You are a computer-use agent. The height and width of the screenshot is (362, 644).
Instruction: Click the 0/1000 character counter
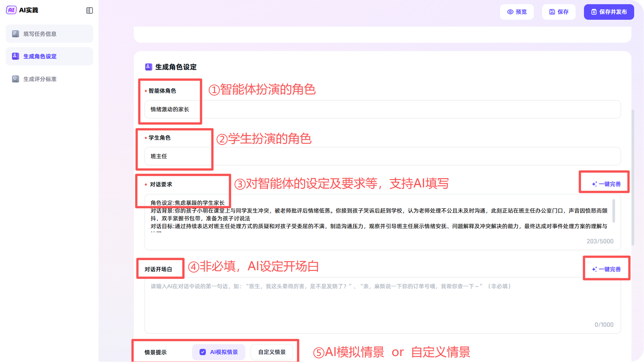604,325
